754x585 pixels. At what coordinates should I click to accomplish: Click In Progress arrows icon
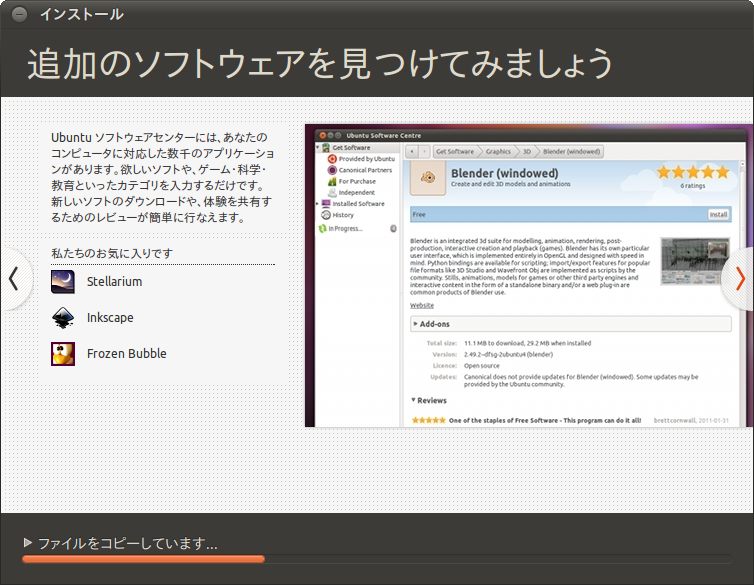click(323, 228)
